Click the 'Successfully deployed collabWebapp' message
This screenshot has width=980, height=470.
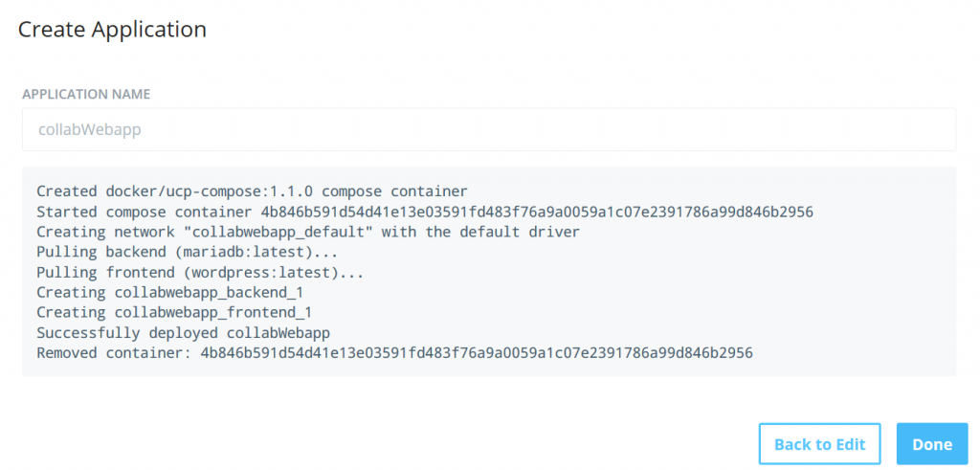[x=183, y=333]
